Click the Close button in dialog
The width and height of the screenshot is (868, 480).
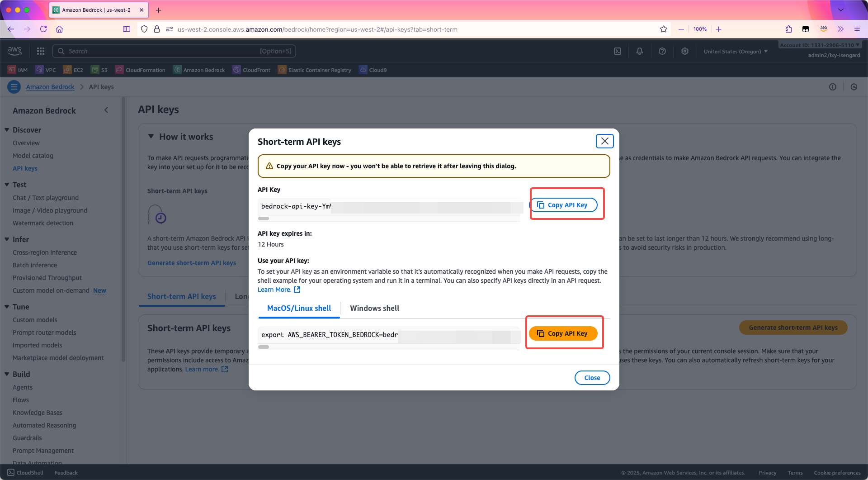(592, 378)
